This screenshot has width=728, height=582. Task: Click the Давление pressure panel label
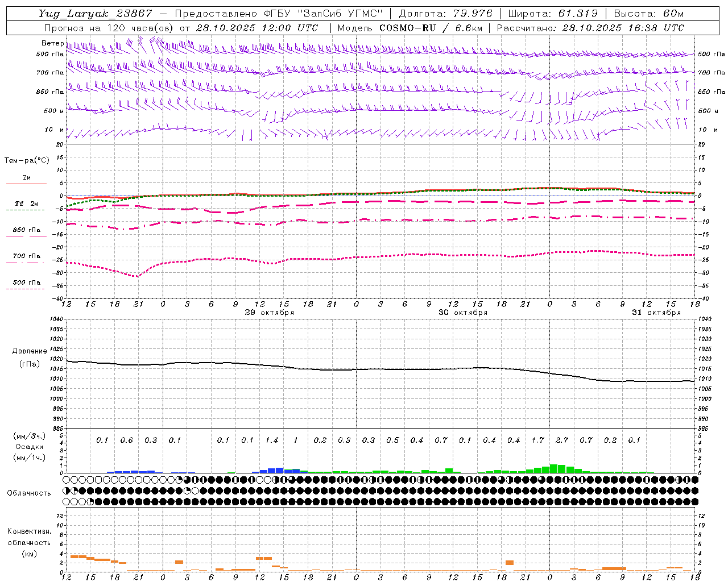[x=30, y=351]
